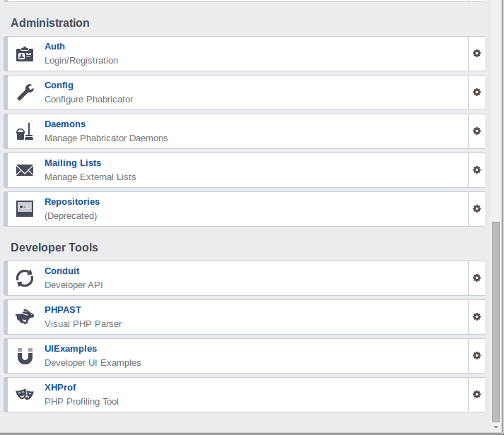
Task: Open the Mailing Lists application link
Action: point(73,163)
